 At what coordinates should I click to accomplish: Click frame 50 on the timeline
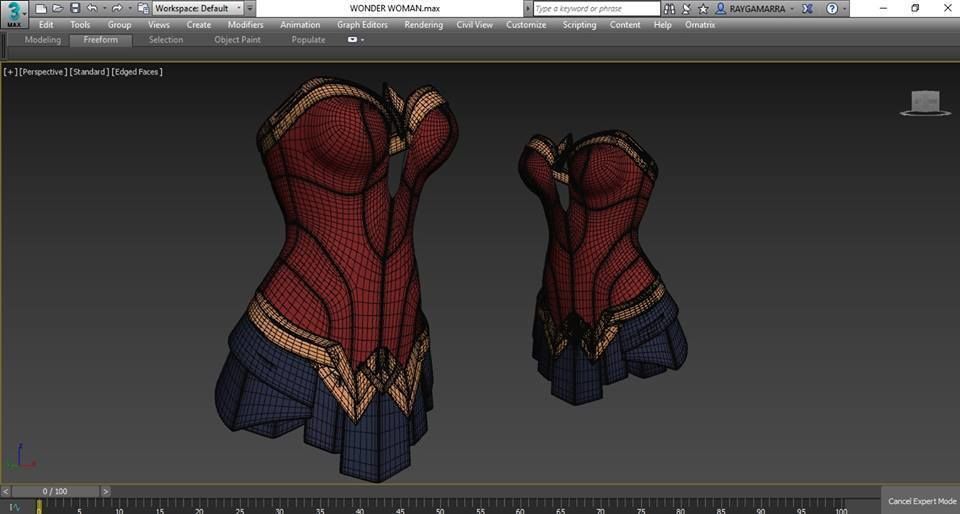(x=440, y=508)
